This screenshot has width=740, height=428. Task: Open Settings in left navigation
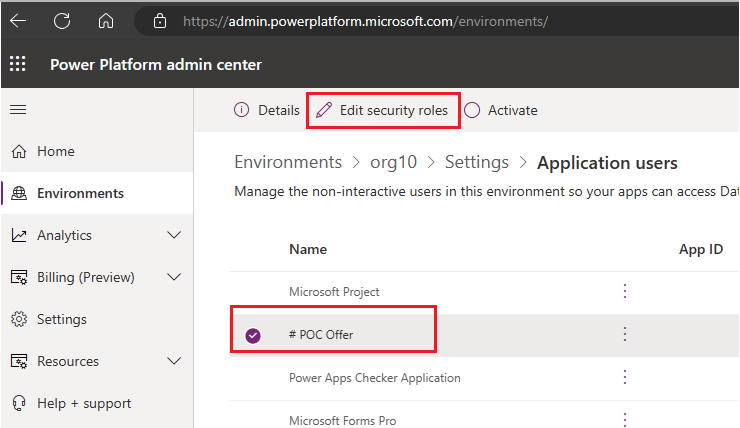point(61,319)
